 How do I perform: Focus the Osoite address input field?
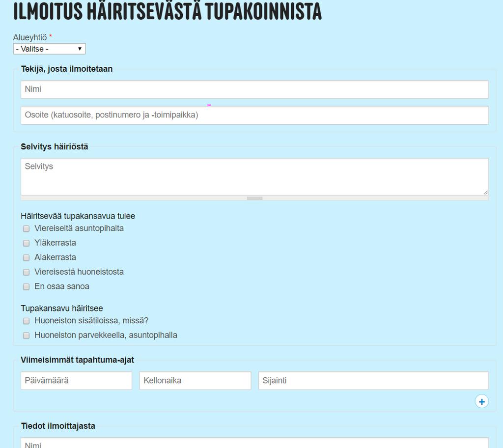(255, 115)
